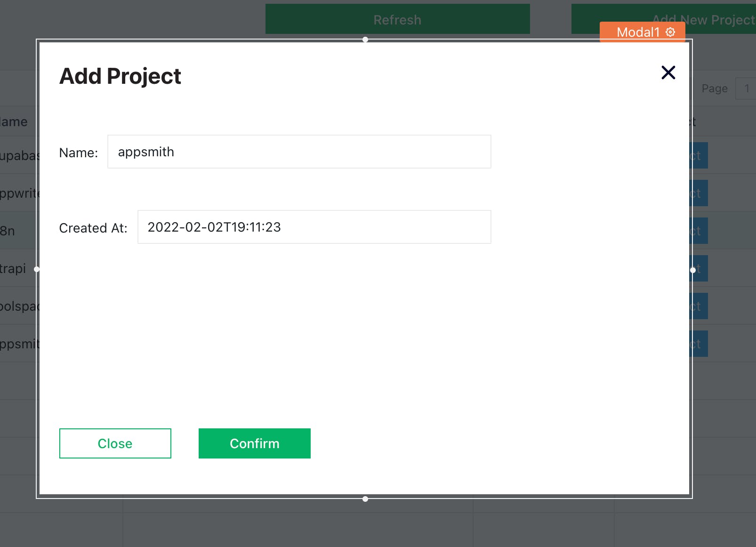Click the bottom-edge resize handle of the modal
Image resolution: width=756 pixels, height=547 pixels.
[365, 499]
